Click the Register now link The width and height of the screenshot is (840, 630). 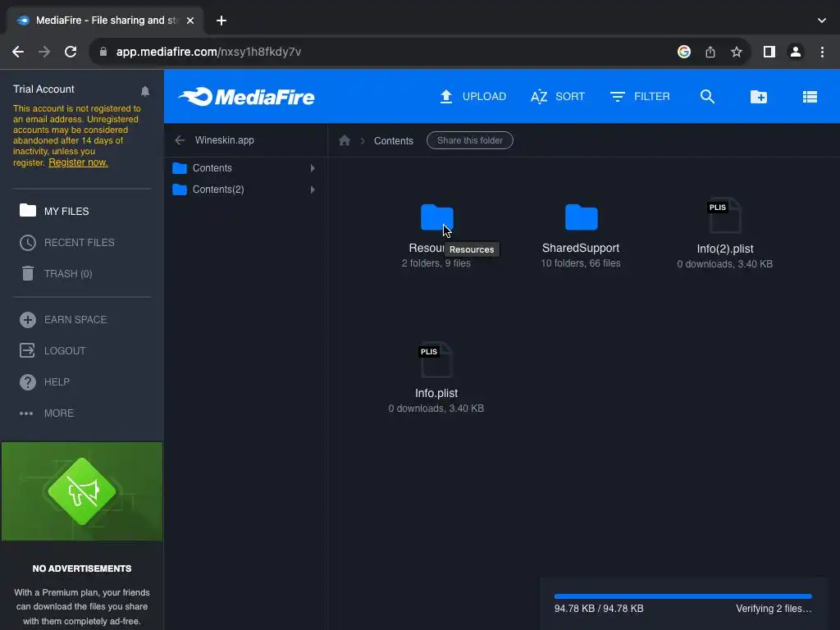78,162
